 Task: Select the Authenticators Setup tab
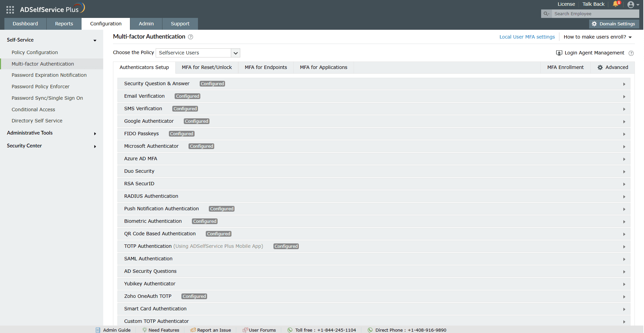tap(144, 67)
